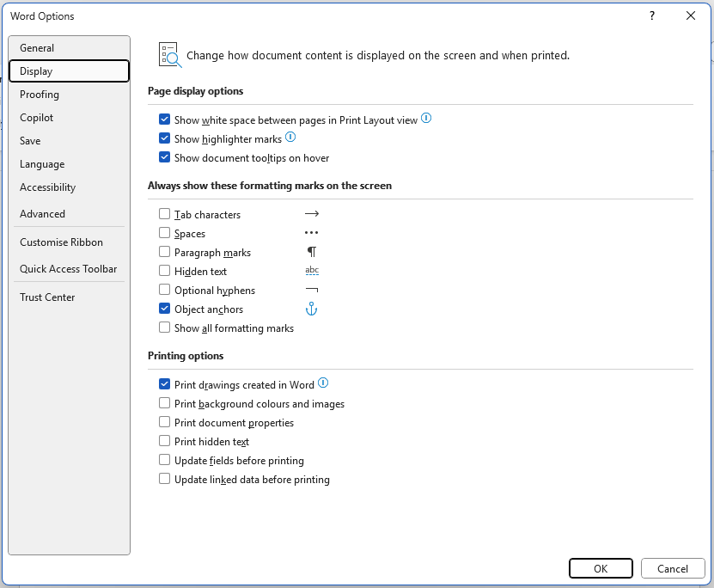Disable the Object anchors checkbox
Screen dimensions: 714x588
pos(163,308)
